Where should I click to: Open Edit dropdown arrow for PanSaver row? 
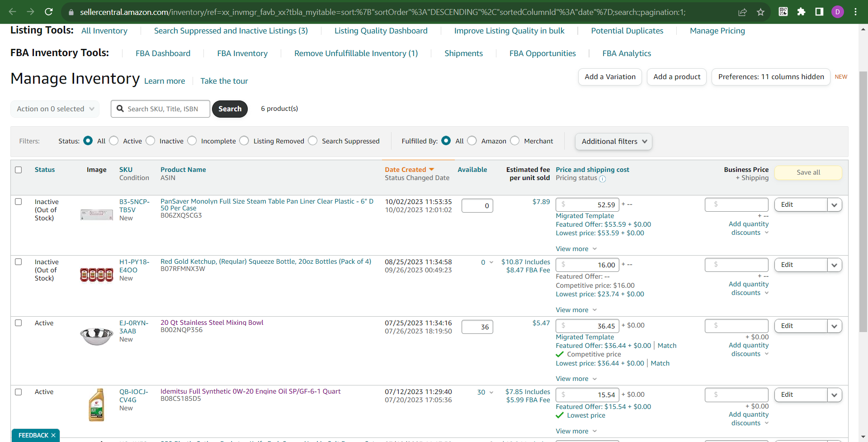tap(835, 205)
